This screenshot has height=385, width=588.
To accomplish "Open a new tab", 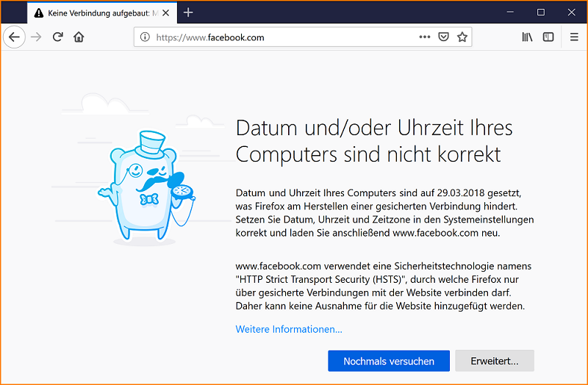I will pyautogui.click(x=188, y=12).
